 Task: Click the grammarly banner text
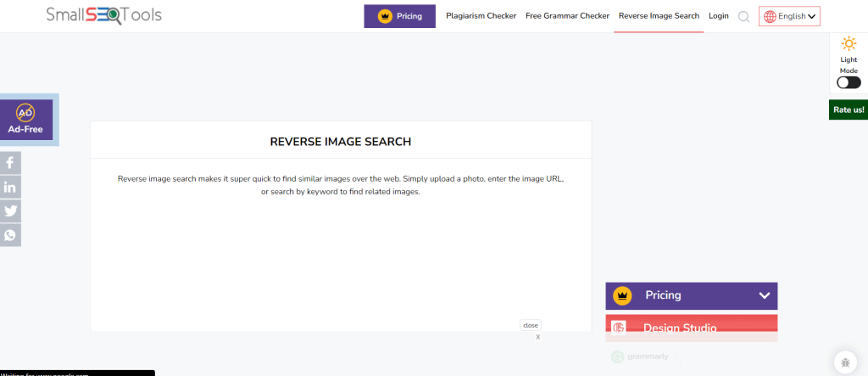648,356
